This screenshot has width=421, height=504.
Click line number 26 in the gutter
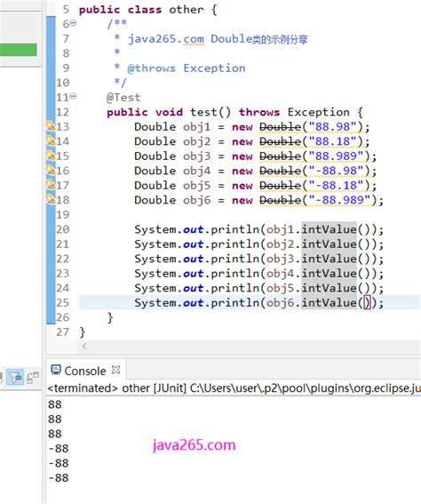click(62, 317)
